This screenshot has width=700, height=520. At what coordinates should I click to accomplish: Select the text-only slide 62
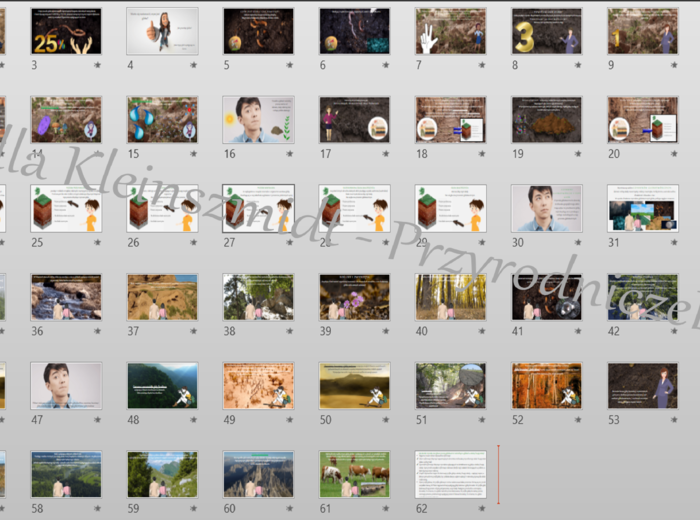pyautogui.click(x=450, y=474)
